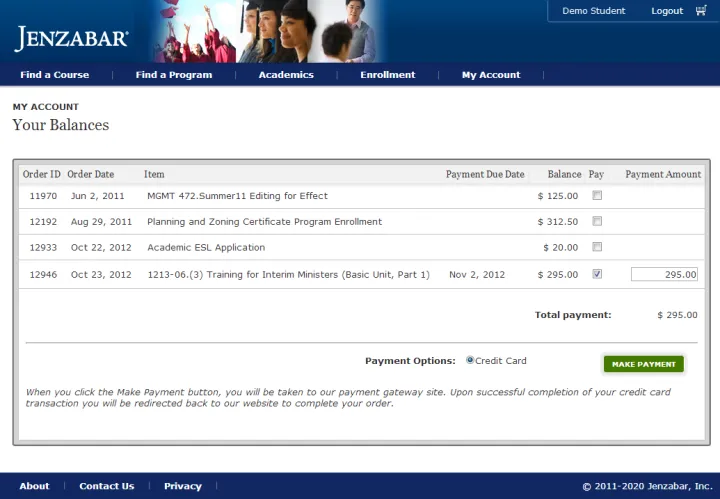Open the Enrollment menu
Image resolution: width=720 pixels, height=499 pixels.
(x=387, y=75)
